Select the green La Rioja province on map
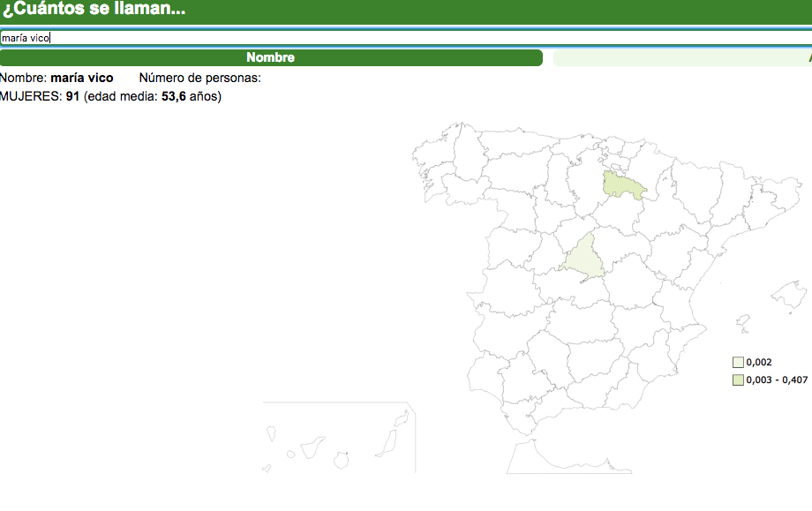812x511 pixels. [621, 185]
